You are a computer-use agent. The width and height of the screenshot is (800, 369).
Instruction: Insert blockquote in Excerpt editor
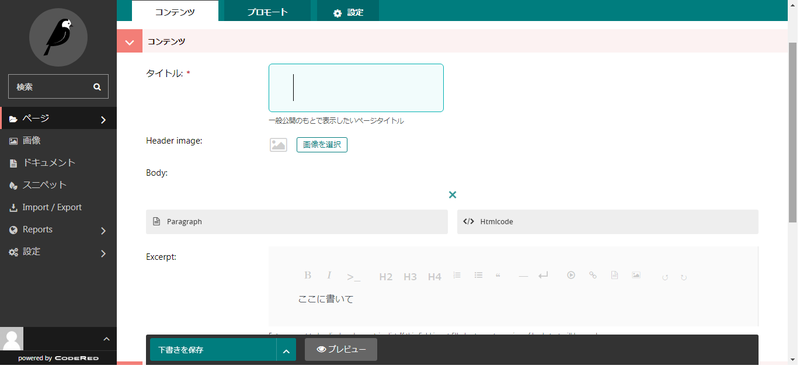498,275
